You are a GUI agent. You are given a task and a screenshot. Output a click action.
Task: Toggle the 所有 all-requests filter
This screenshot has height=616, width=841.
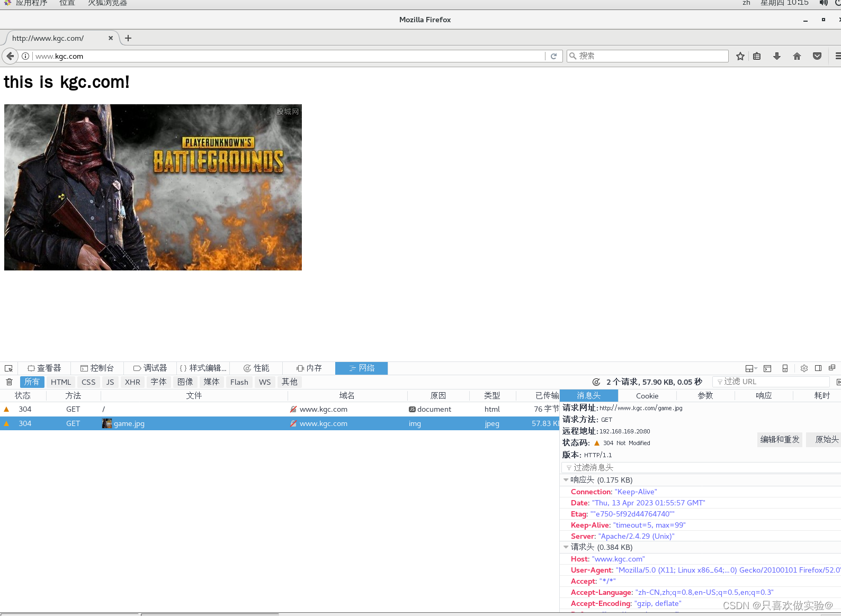click(x=32, y=382)
